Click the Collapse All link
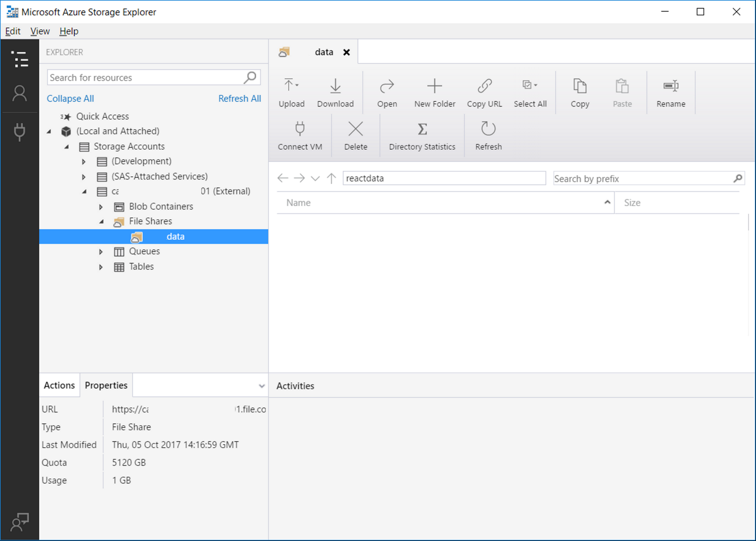 [71, 98]
